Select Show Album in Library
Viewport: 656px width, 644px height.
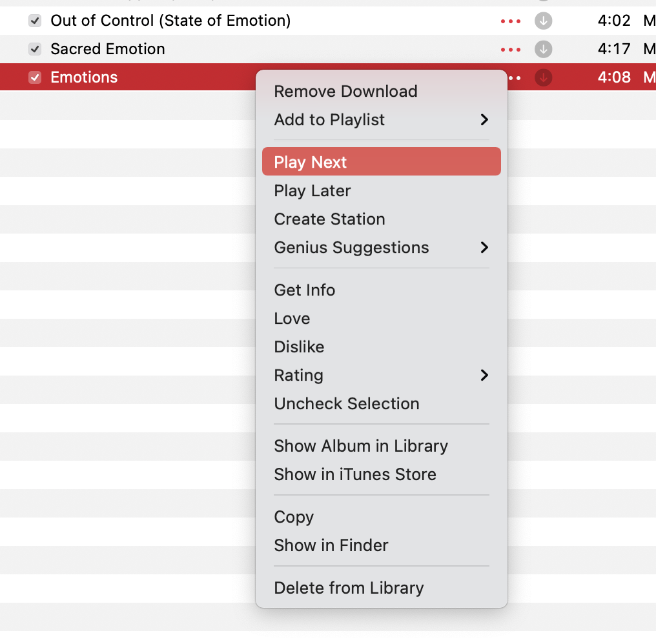382,446
